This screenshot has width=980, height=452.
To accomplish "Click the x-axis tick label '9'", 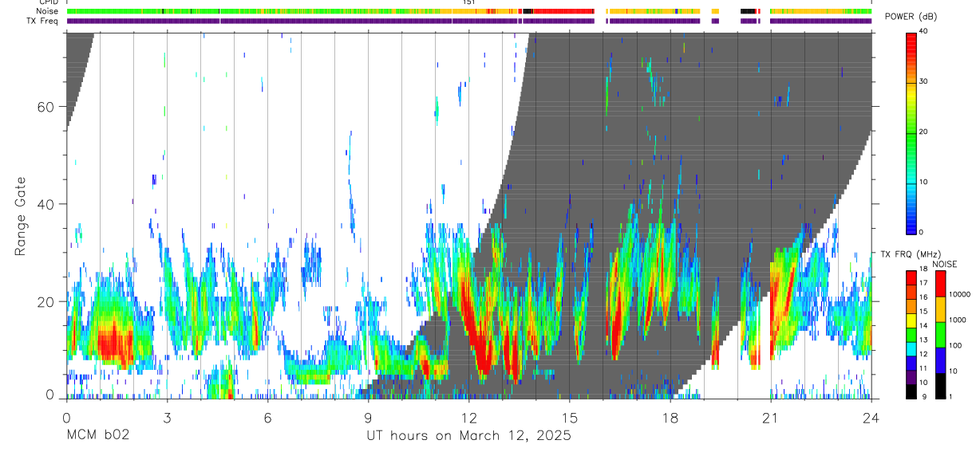I will [x=368, y=418].
